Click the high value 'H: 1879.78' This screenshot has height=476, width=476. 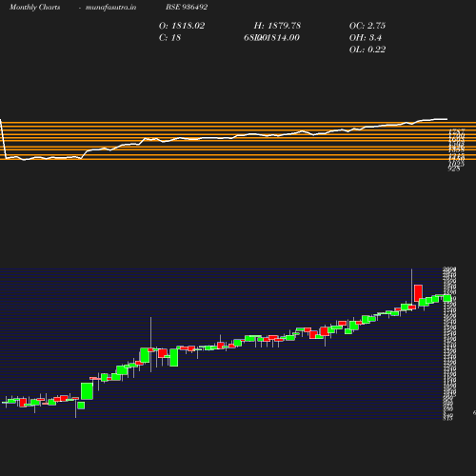pyautogui.click(x=277, y=26)
